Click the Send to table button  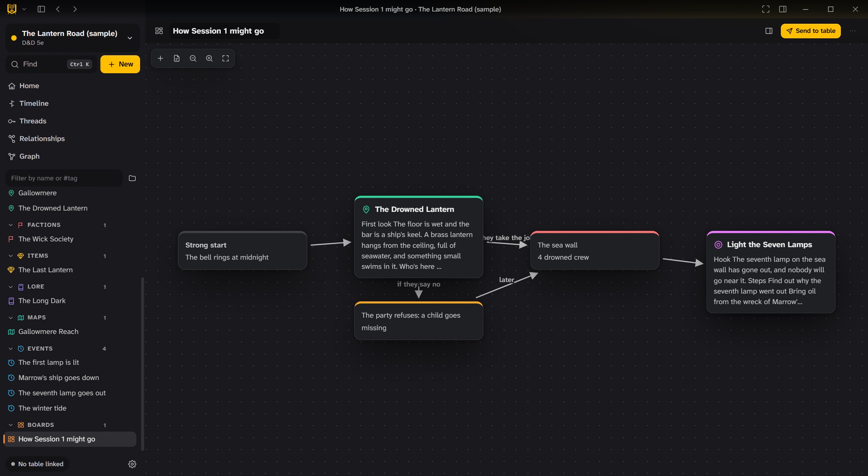[x=811, y=31]
